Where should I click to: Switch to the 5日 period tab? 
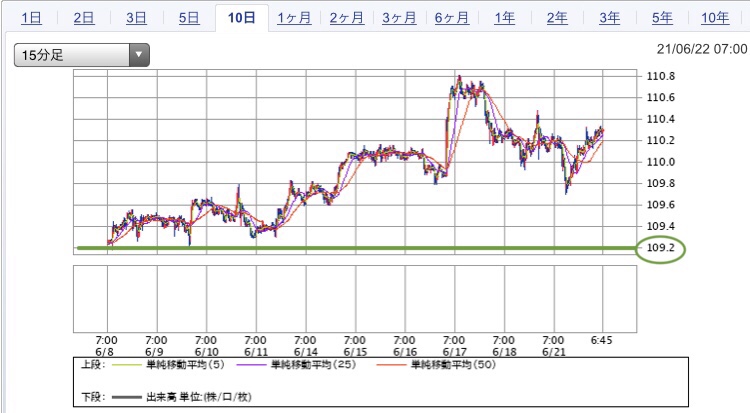click(189, 18)
